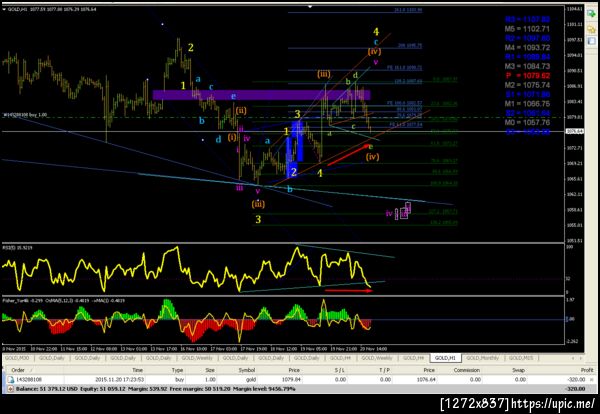Close order 143288108 with the row's x button
Image resolution: width=600 pixels, height=414 pixels.
[x=593, y=380]
